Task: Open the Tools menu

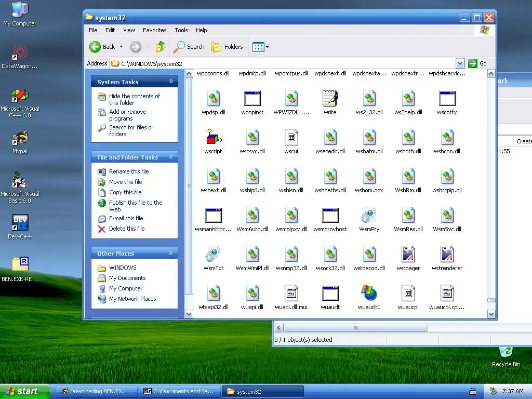Action: (x=181, y=30)
